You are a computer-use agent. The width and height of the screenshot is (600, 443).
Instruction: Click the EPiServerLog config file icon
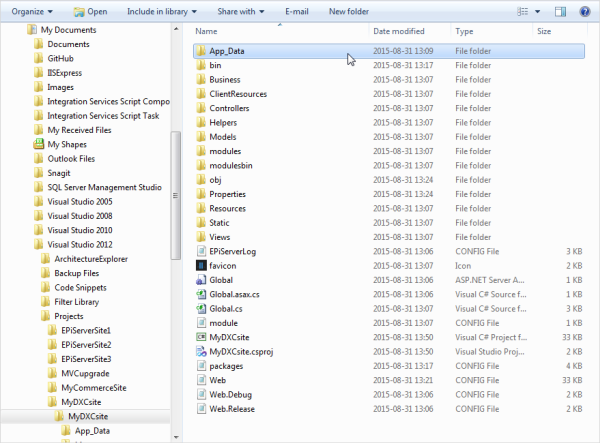click(x=200, y=252)
